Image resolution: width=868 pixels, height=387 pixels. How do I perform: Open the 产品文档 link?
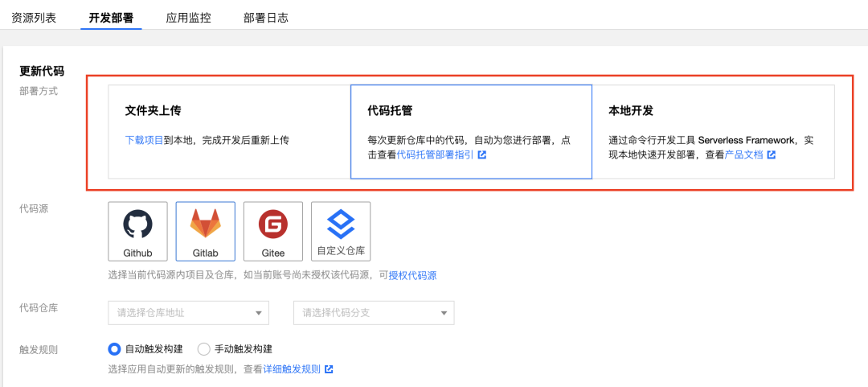click(743, 155)
